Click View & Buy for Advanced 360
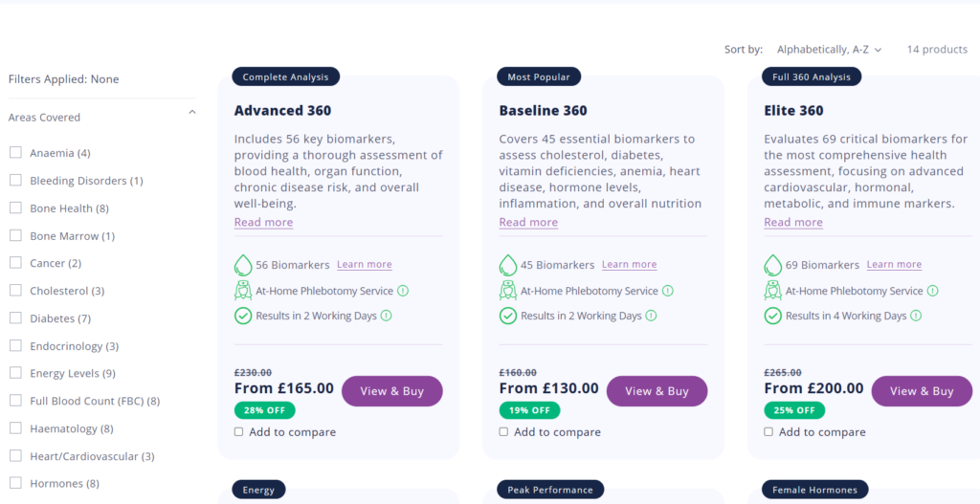980x504 pixels. pos(391,391)
